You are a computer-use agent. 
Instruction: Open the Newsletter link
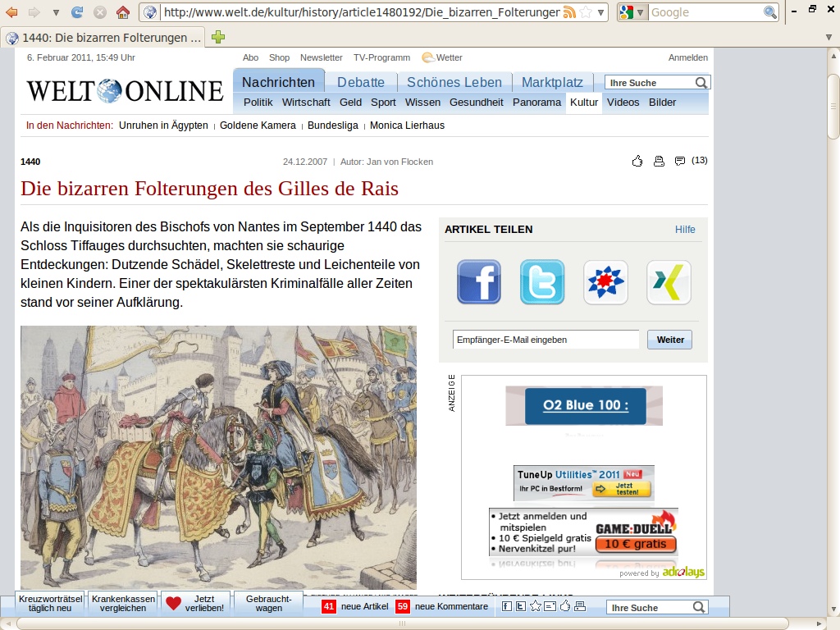[322, 57]
